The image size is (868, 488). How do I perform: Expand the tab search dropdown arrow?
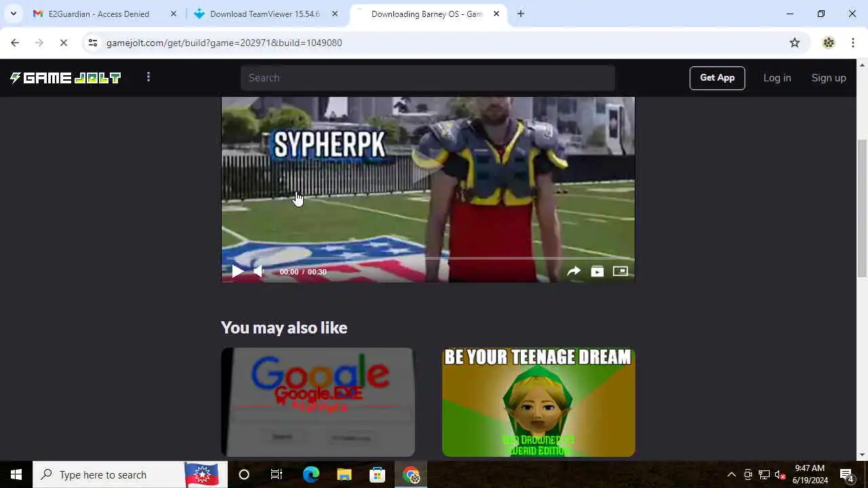(13, 14)
